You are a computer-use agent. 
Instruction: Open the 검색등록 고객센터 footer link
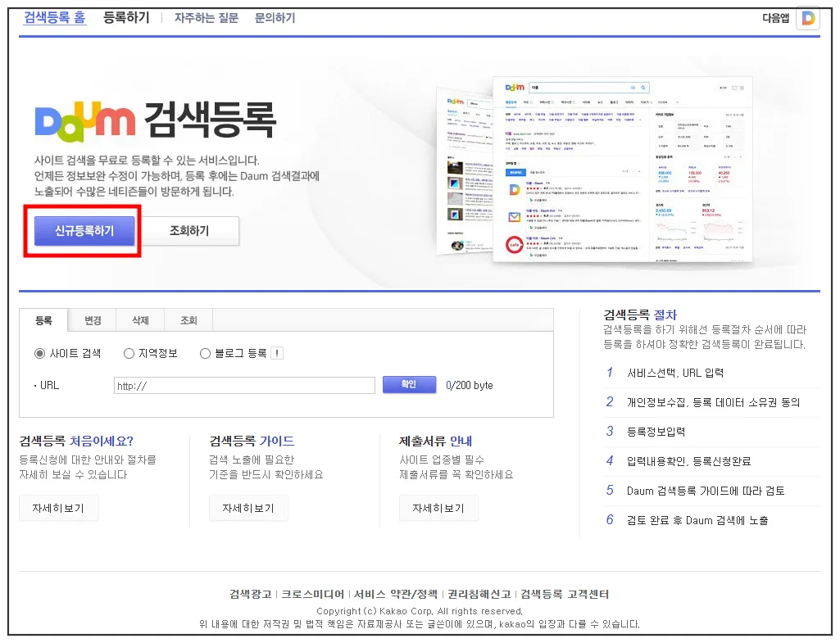[565, 595]
